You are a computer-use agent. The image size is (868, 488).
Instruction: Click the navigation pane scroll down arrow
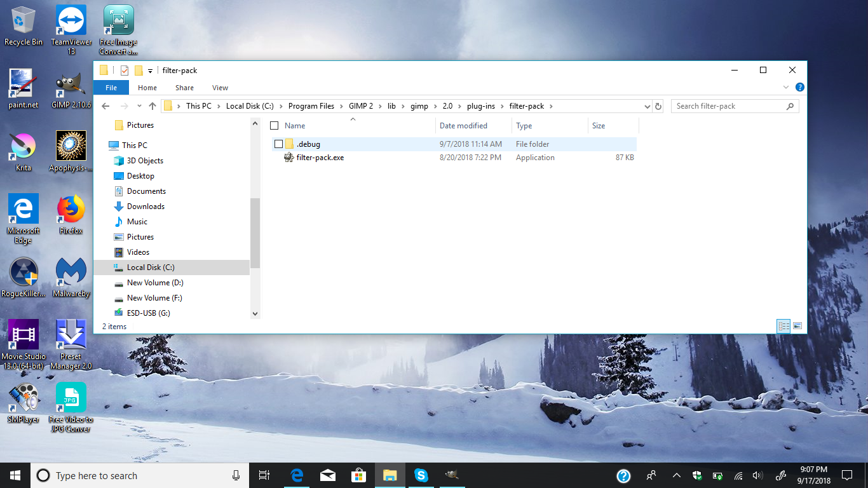(255, 313)
